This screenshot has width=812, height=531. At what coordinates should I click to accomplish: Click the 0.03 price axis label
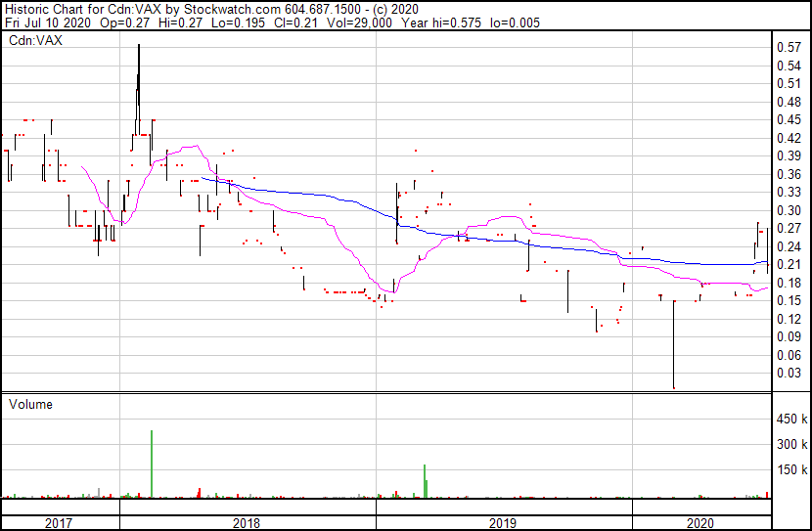tap(788, 373)
